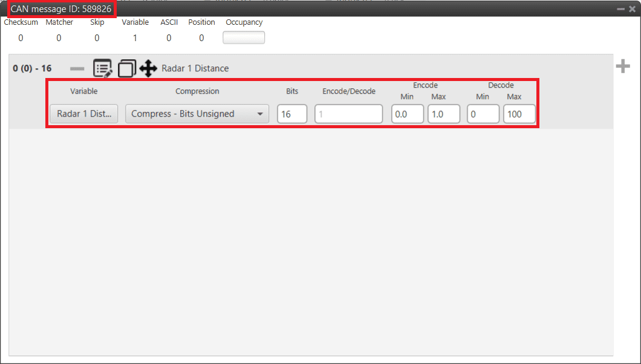Click the ASCII counter label
Viewport: 641px width, 364px height.
[x=169, y=22]
